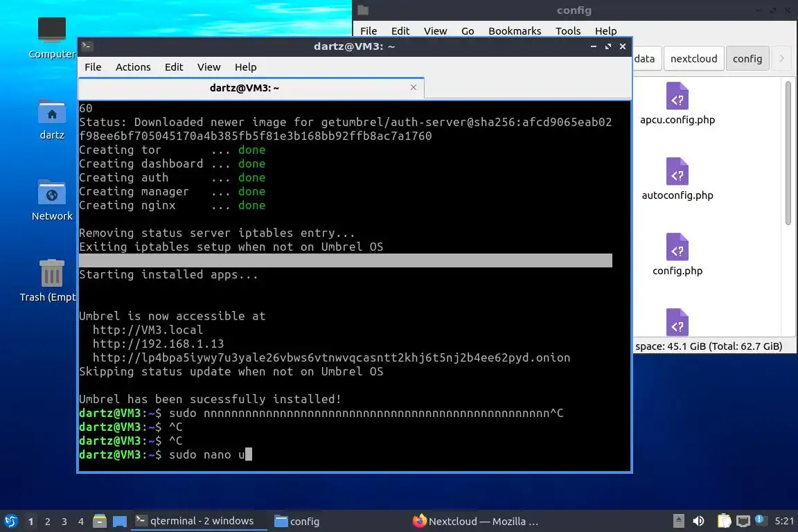Click the file manager vertical scrollbar

[x=788, y=152]
